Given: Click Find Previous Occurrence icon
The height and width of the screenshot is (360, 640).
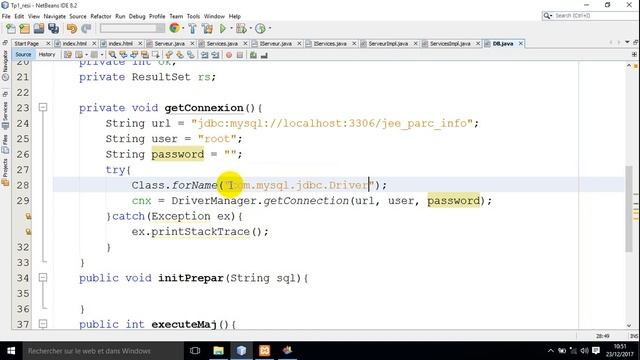Looking at the screenshot, I should click(x=123, y=55).
